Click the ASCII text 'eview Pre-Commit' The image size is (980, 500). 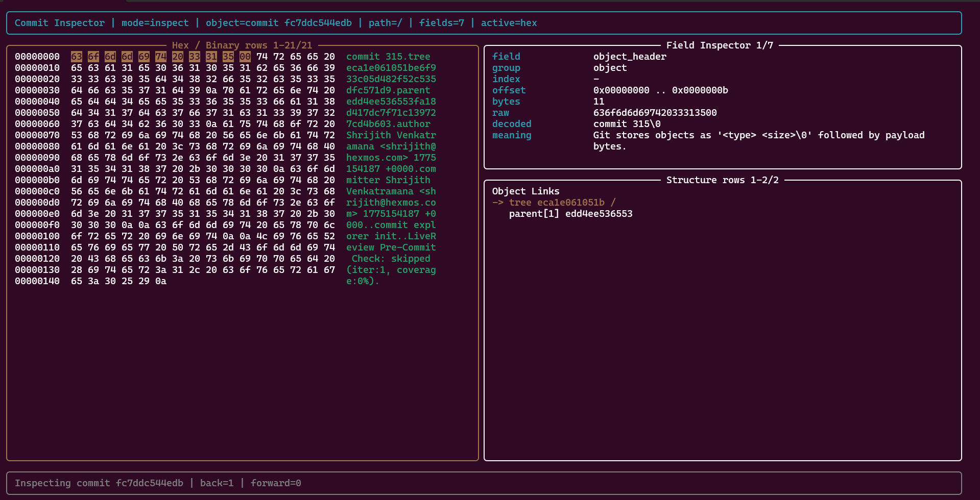tap(391, 247)
